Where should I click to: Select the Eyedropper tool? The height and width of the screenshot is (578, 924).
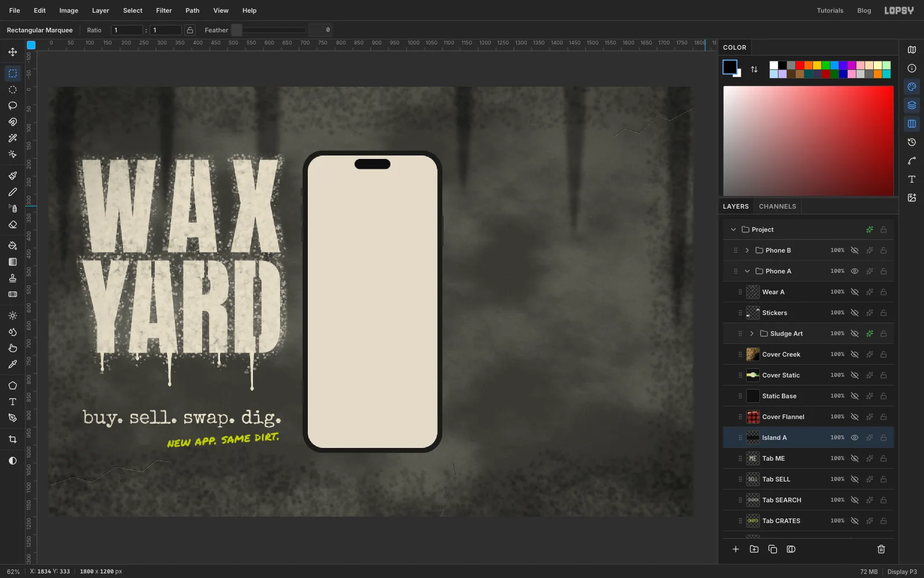13,364
